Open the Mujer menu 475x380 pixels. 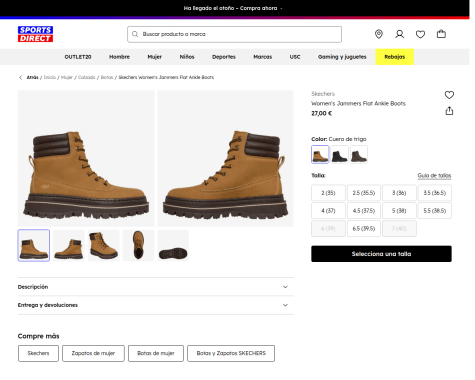pyautogui.click(x=155, y=57)
